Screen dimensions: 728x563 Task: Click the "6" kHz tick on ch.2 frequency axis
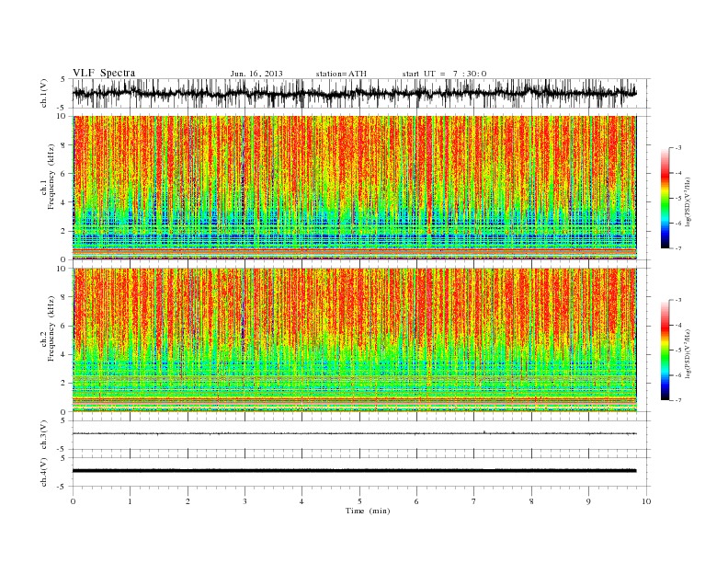point(63,326)
